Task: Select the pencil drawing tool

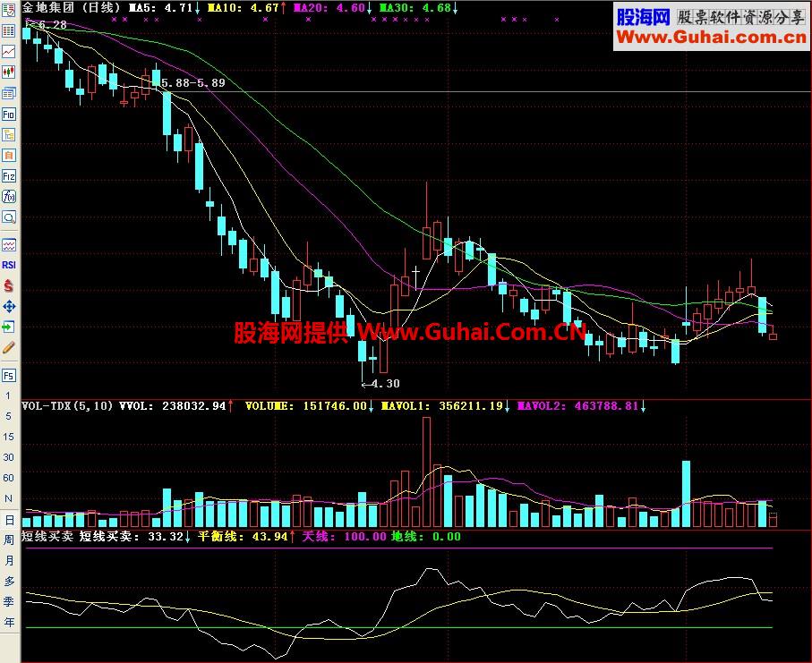Action: [x=9, y=348]
